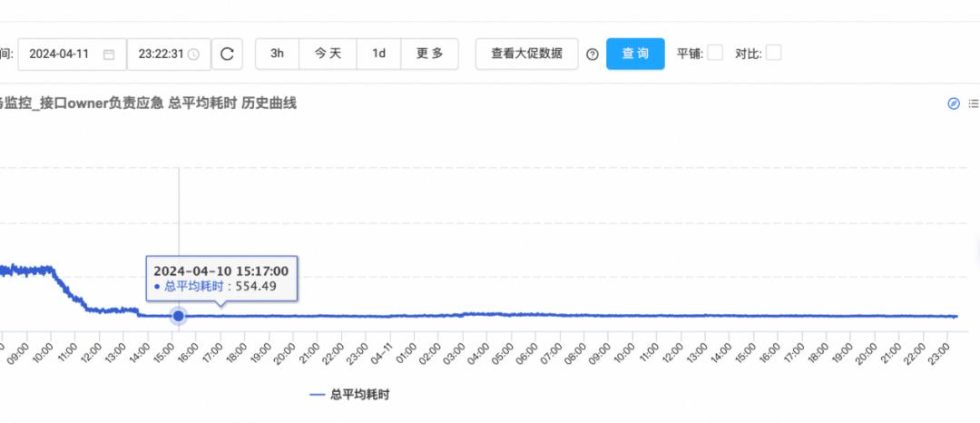Click the blue 查询 button
Screen dimensions: 980x423
635,54
